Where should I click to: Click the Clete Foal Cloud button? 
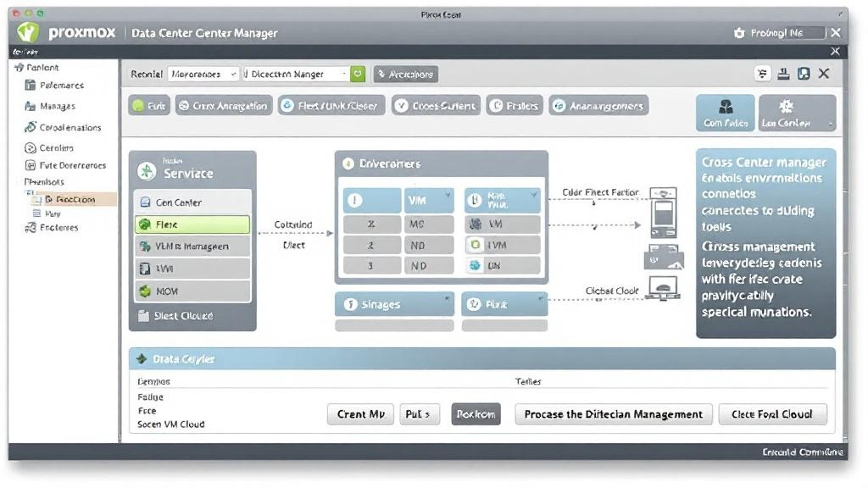pyautogui.click(x=772, y=414)
